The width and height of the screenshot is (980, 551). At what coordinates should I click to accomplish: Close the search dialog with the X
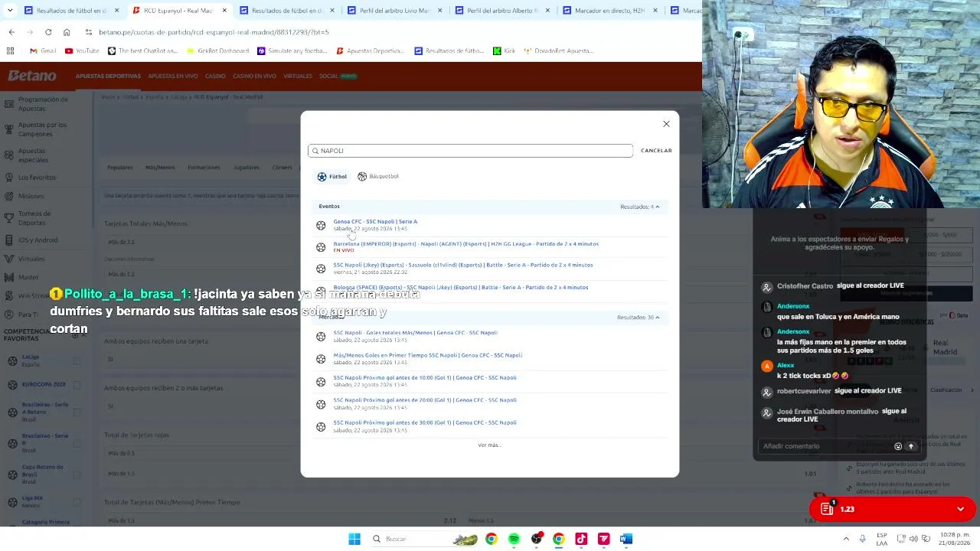(666, 124)
